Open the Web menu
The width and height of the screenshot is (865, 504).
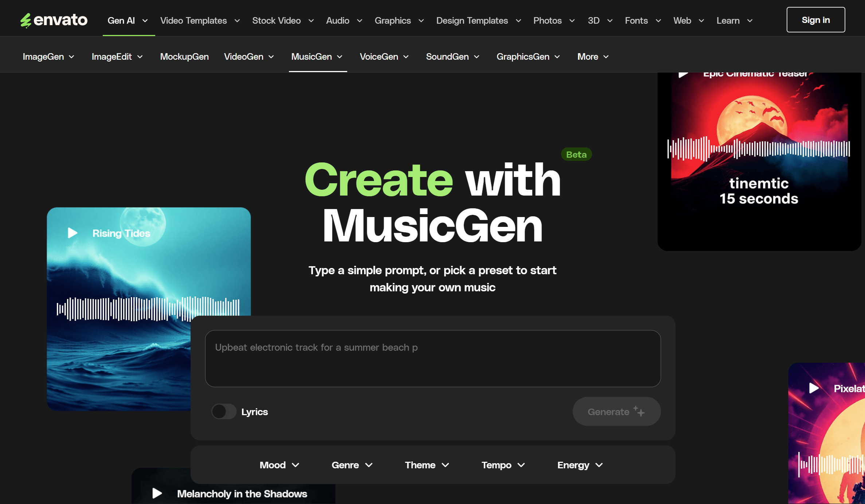pos(689,21)
